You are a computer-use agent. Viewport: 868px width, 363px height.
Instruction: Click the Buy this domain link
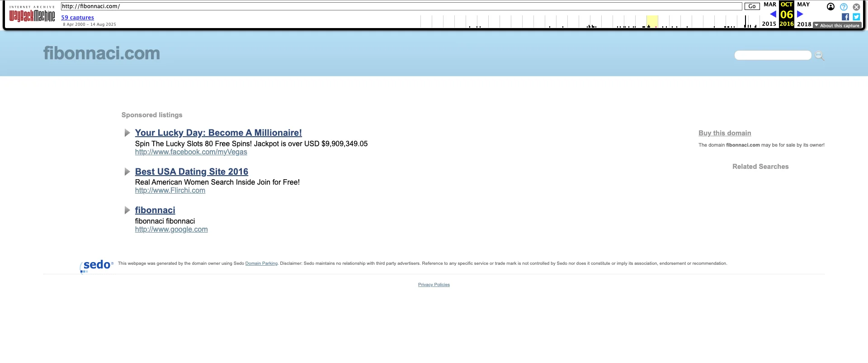click(725, 133)
